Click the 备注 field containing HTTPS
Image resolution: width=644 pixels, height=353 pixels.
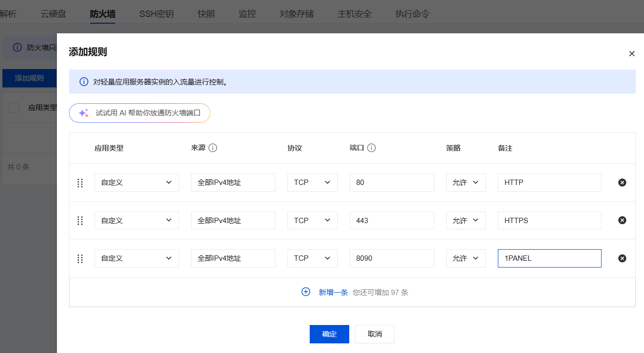click(x=549, y=220)
